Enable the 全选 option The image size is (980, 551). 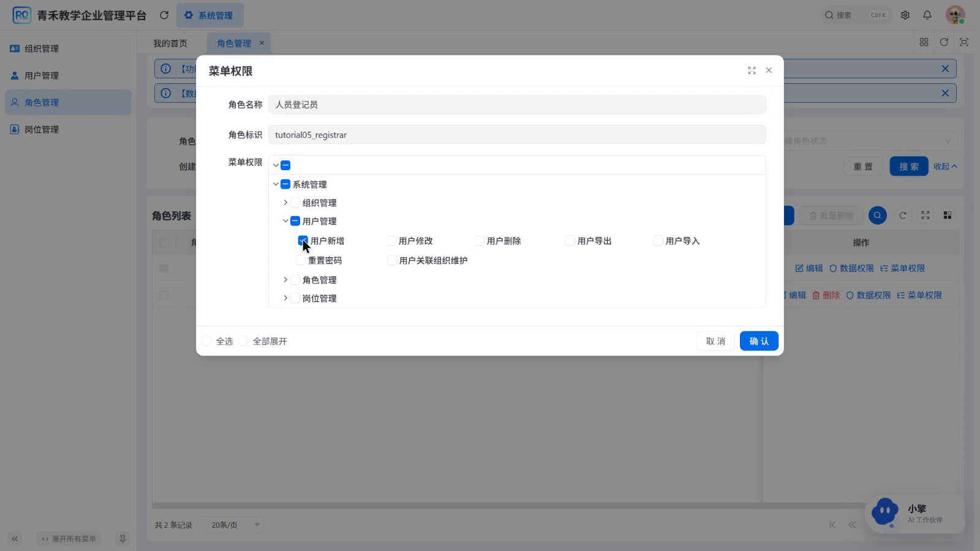(x=206, y=341)
